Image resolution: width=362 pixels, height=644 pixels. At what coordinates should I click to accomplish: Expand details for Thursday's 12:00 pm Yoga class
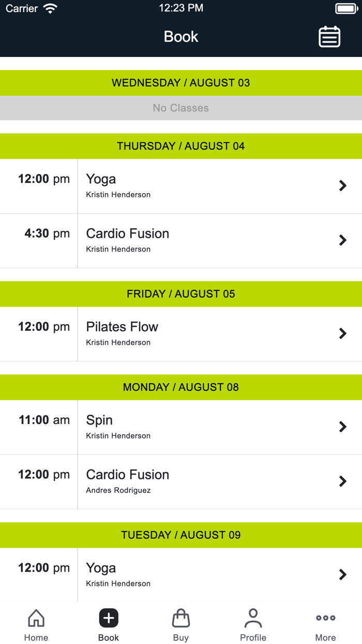pyautogui.click(x=342, y=185)
